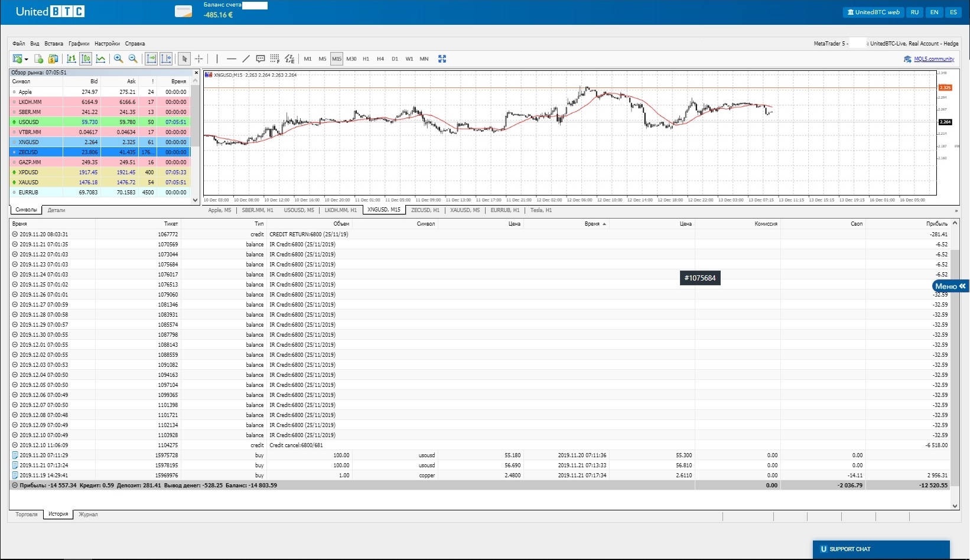Open the Графики menu
Viewport: 970px width, 560px height.
click(x=79, y=44)
